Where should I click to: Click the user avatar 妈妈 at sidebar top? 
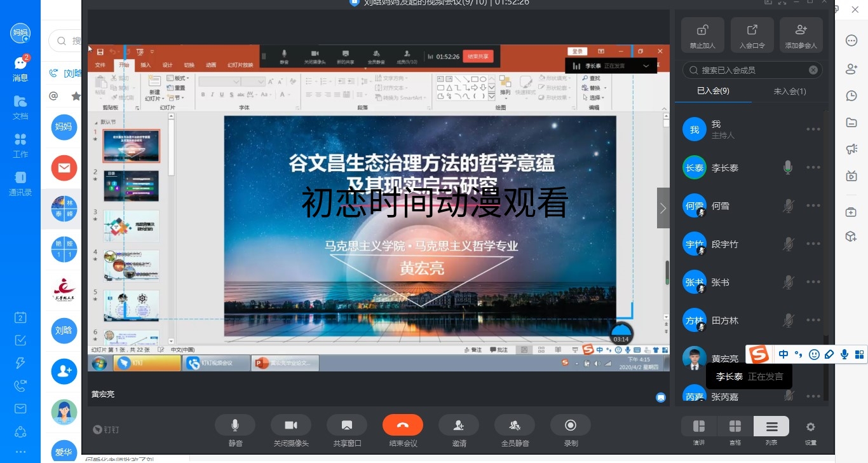[x=20, y=32]
